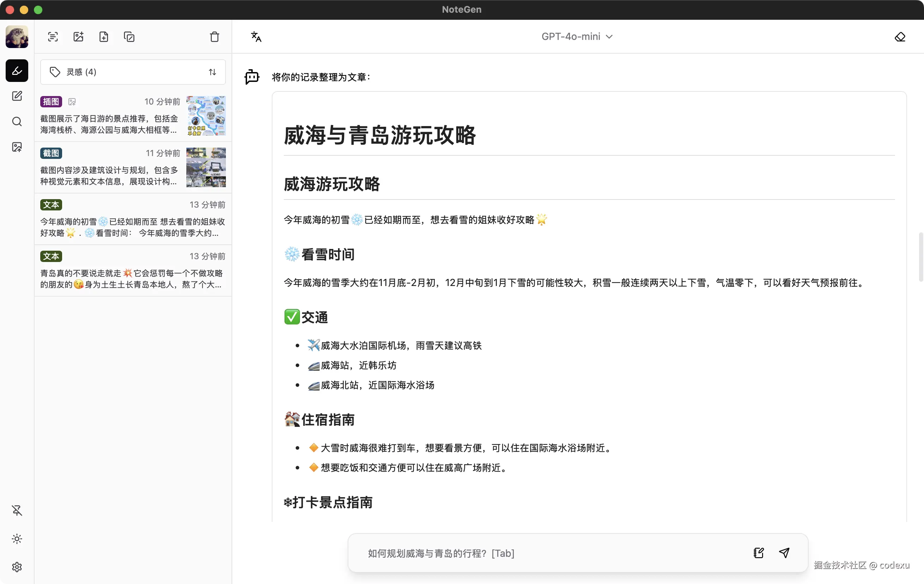Click the add image record icon
The image size is (924, 584).
point(78,37)
